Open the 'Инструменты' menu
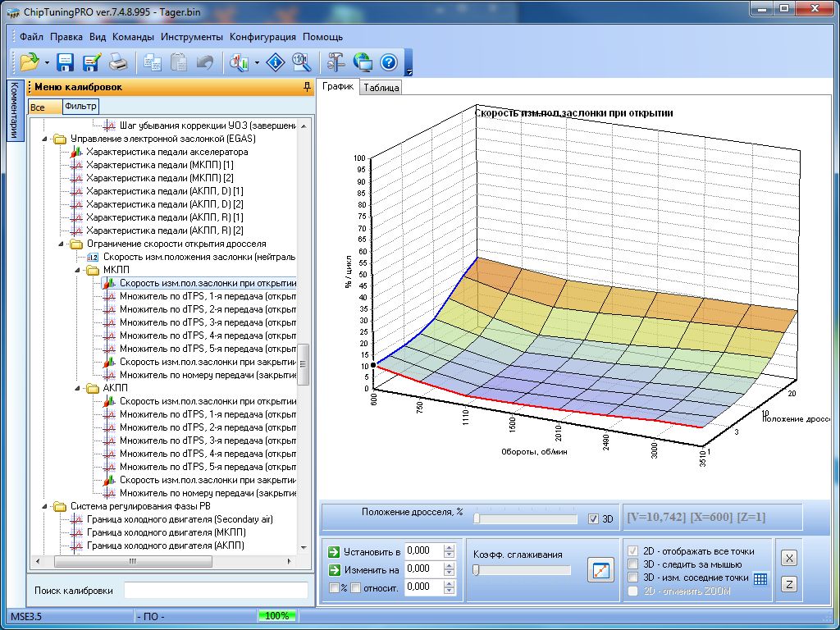 191,37
